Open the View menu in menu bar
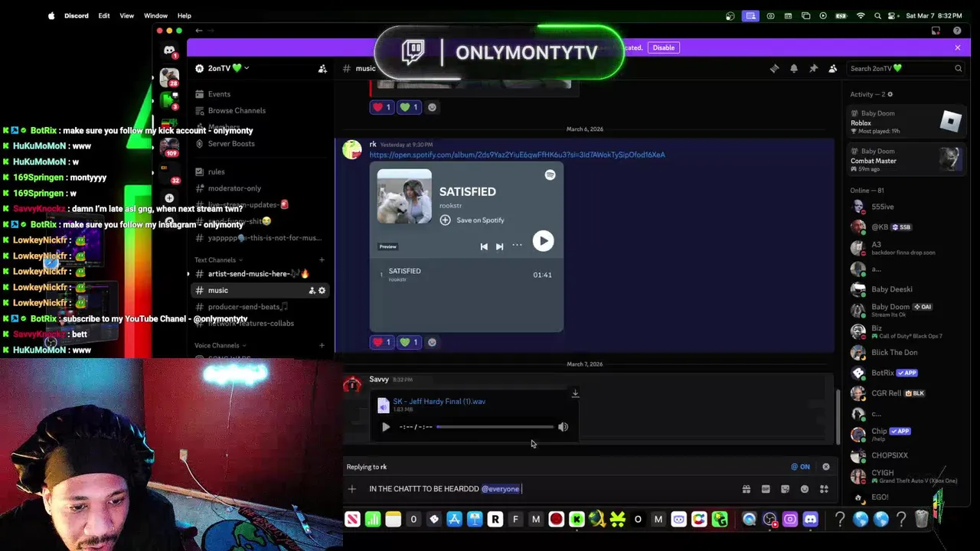Viewport: 980px width, 551px height. pos(126,15)
